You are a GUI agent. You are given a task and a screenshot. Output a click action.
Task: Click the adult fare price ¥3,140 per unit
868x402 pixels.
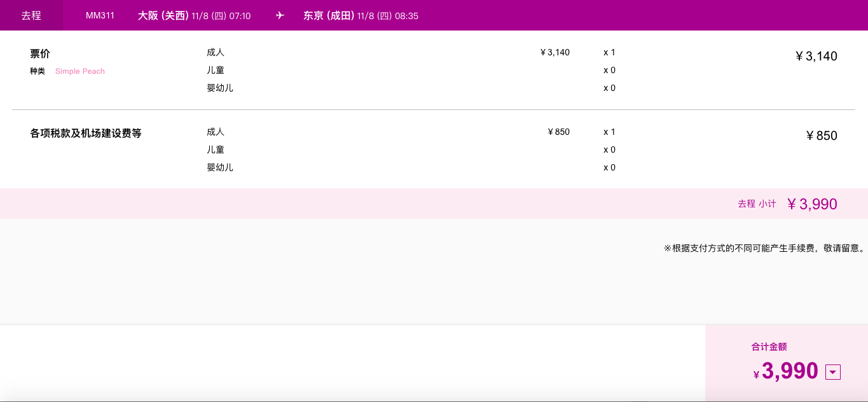(555, 52)
